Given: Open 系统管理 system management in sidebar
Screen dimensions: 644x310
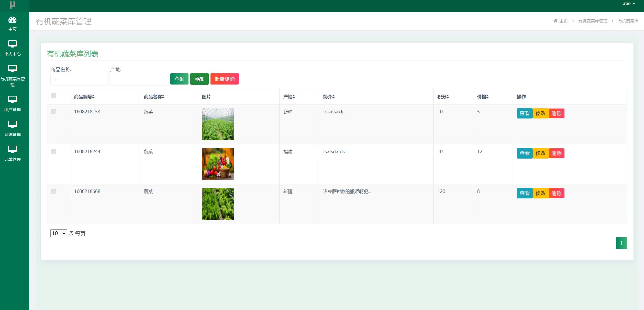Looking at the screenshot, I should [12, 128].
